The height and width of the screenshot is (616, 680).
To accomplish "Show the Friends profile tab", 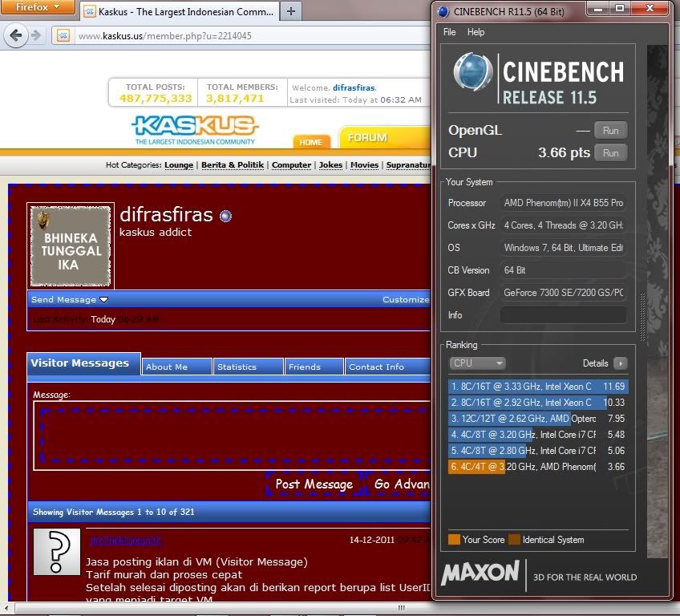I will [x=314, y=367].
